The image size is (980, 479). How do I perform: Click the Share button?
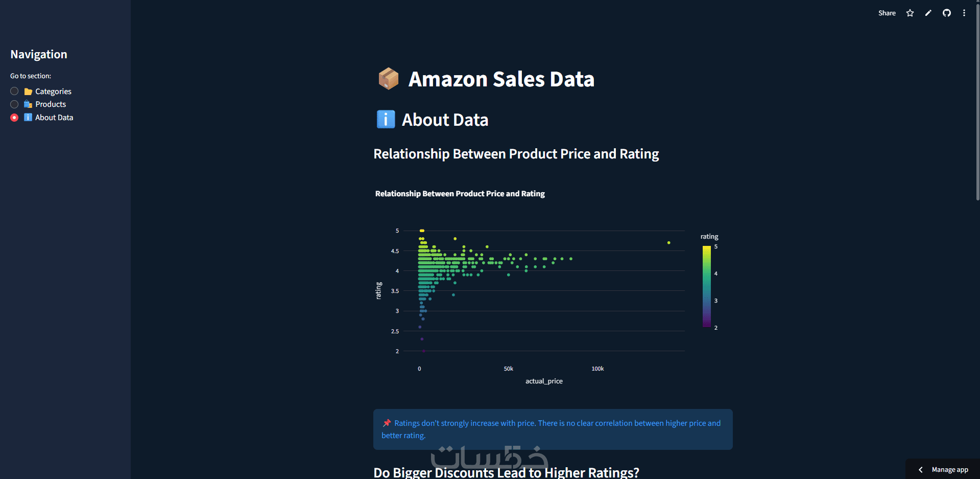tap(887, 13)
